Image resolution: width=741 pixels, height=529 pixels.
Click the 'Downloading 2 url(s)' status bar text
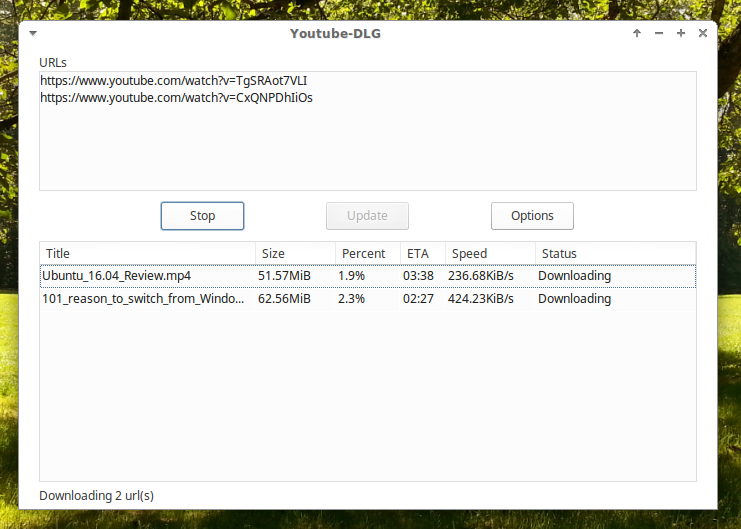click(96, 496)
